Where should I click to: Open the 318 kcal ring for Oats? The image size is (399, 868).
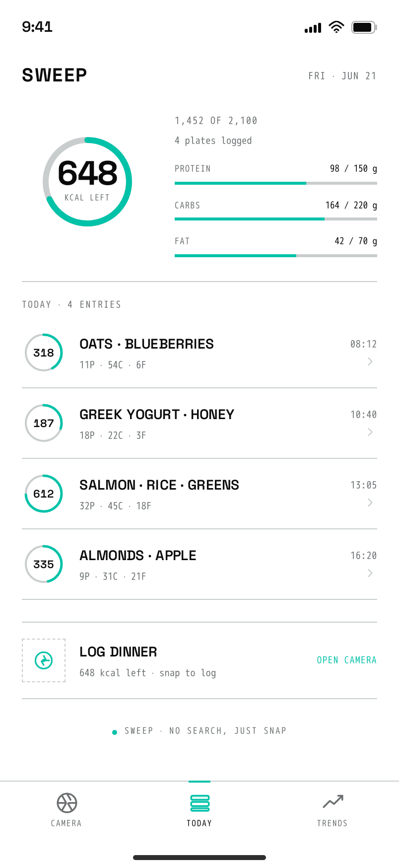point(44,353)
